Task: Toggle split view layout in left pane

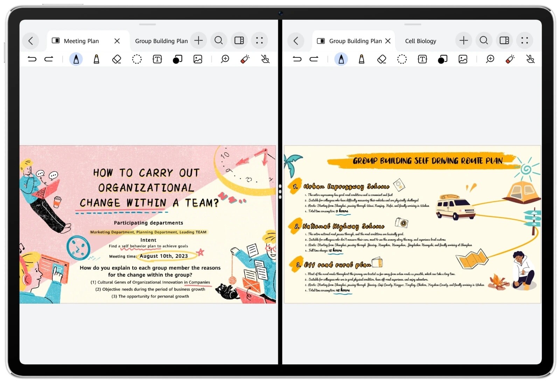Action: pyautogui.click(x=239, y=41)
